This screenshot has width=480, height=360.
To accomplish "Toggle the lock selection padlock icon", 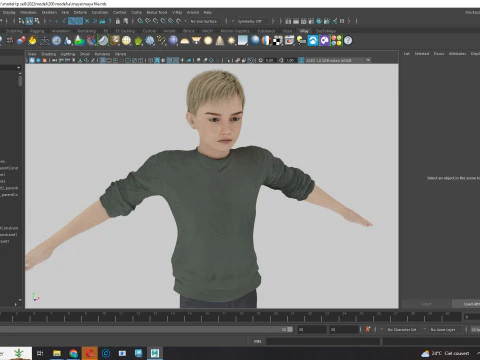I will (x=118, y=21).
